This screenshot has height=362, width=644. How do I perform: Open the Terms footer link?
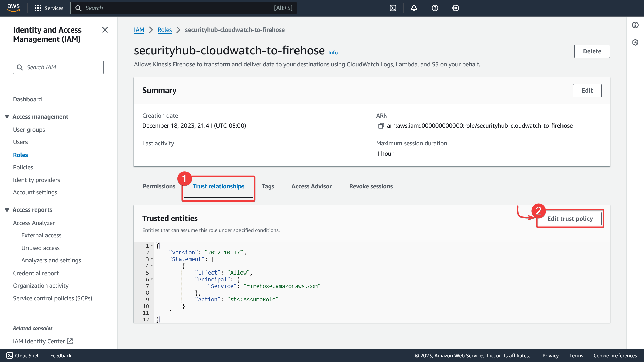[576, 356]
